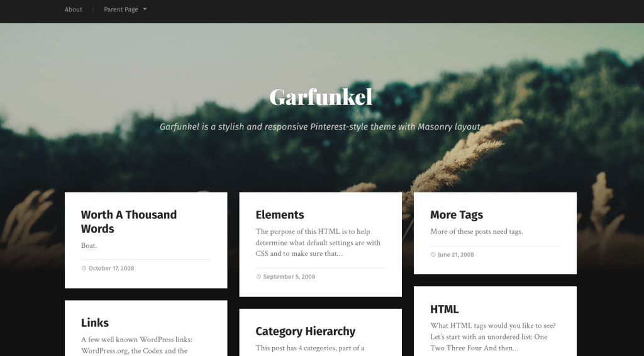This screenshot has height=356, width=644.
Task: Open the Category Hierarchy post
Action: coord(305,331)
